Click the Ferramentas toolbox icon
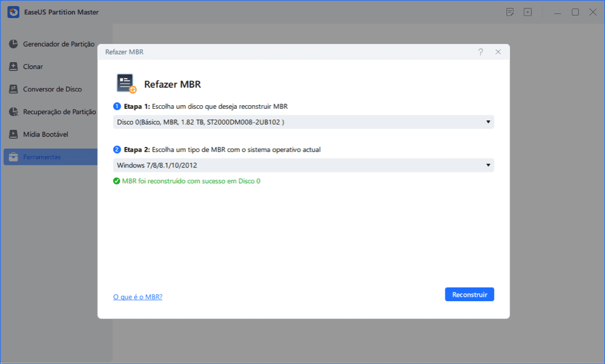The width and height of the screenshot is (605, 364). pyautogui.click(x=13, y=157)
